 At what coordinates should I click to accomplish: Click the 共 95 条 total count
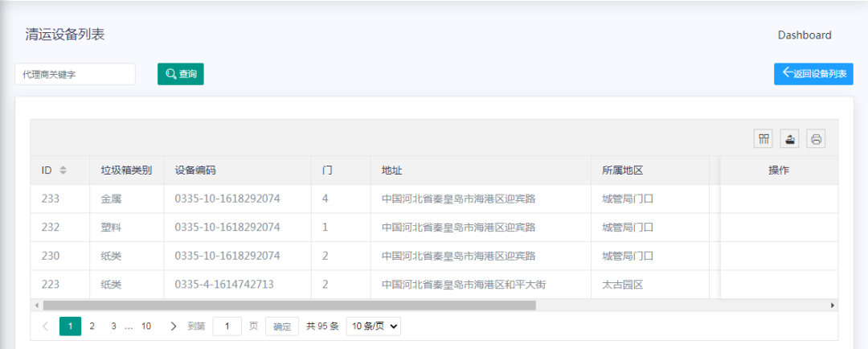click(322, 326)
